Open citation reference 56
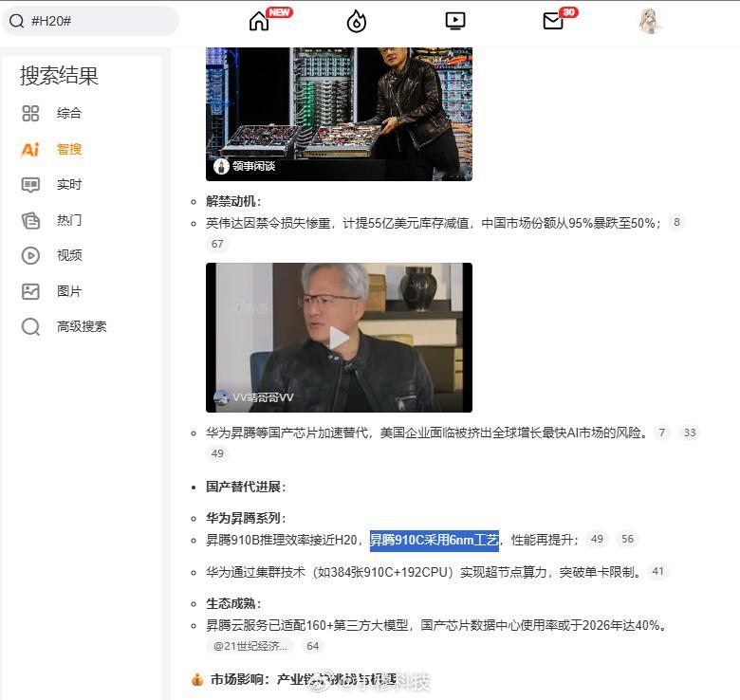 pyautogui.click(x=627, y=539)
